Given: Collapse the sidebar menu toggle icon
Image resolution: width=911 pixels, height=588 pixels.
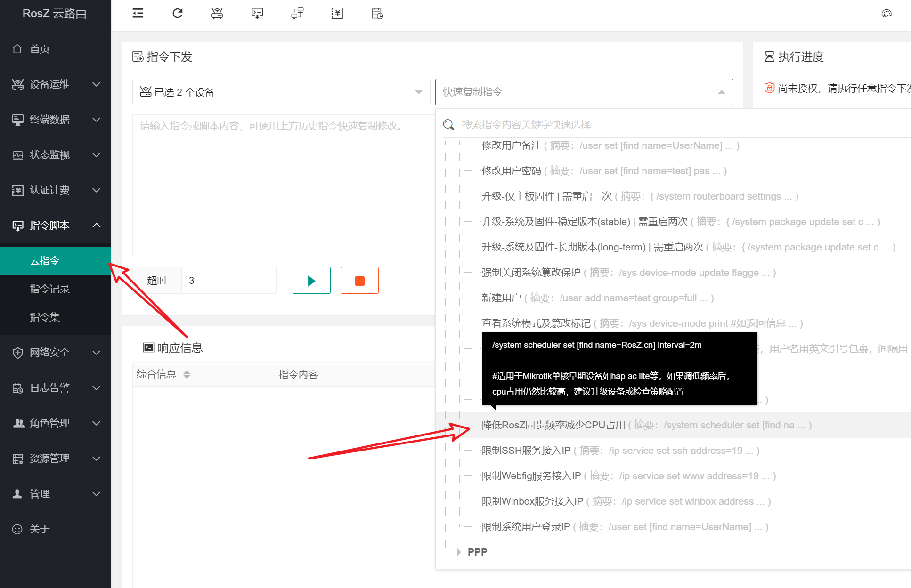Looking at the screenshot, I should coord(138,14).
